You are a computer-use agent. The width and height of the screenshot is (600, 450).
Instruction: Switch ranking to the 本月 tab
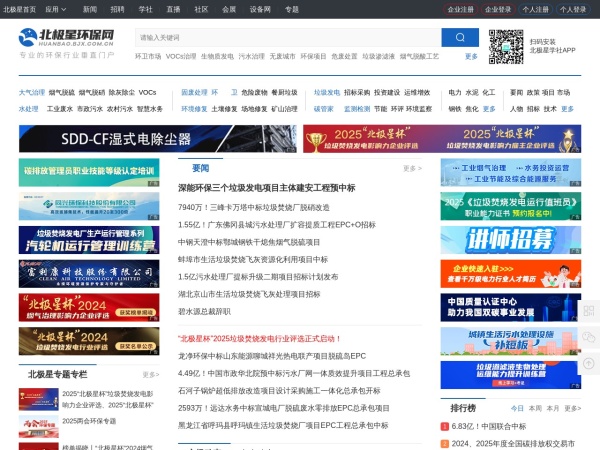point(553,408)
